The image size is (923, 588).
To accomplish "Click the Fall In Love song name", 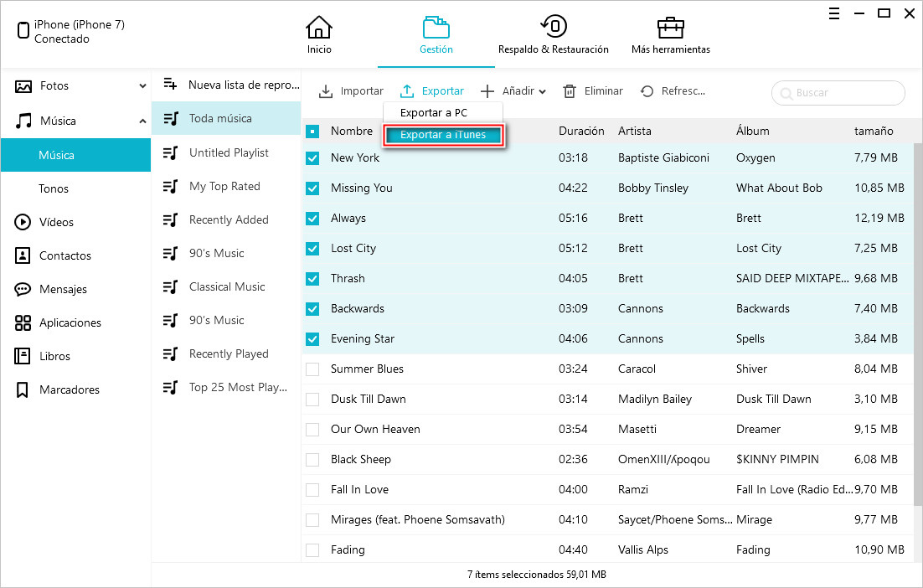I will click(359, 490).
